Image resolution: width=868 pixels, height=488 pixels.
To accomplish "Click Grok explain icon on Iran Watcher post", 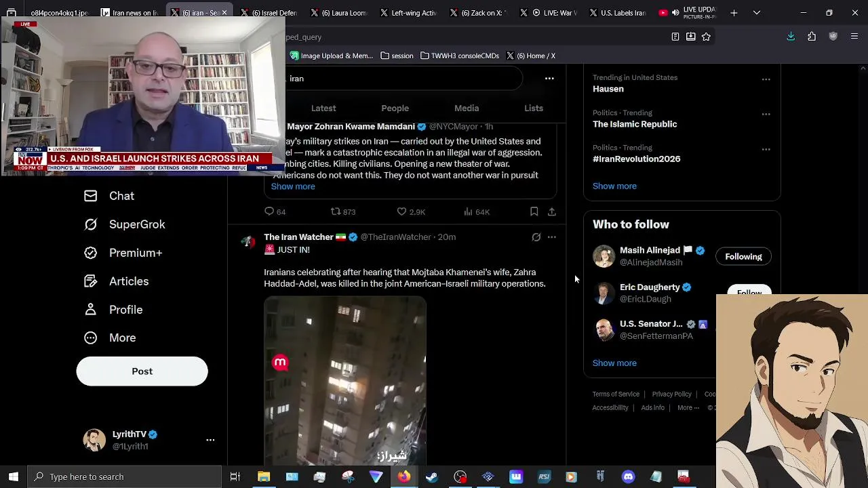I will (536, 237).
